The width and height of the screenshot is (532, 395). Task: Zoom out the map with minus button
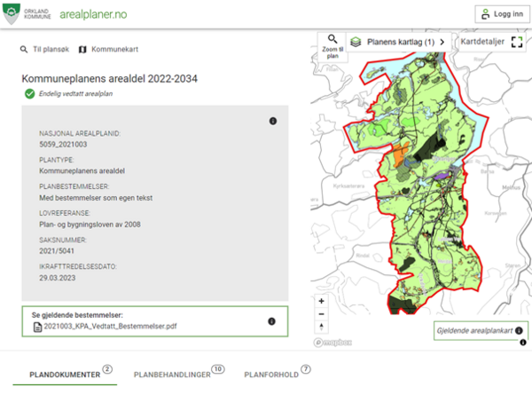click(x=321, y=314)
